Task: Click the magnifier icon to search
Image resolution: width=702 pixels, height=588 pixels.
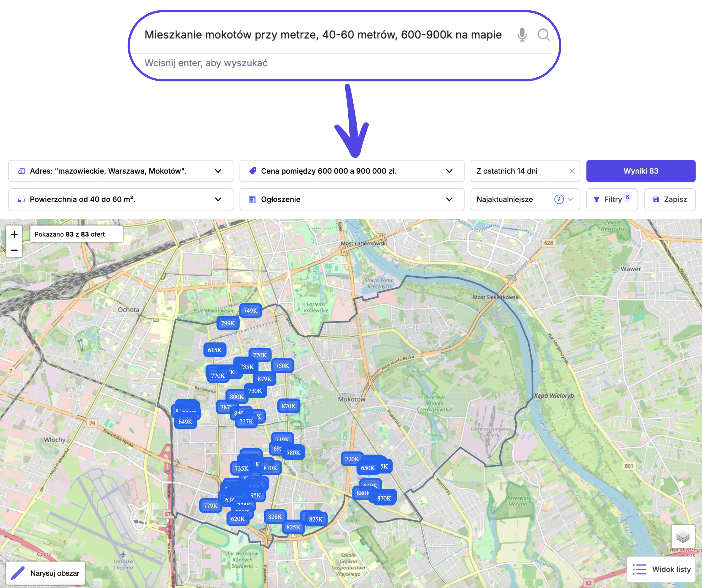Action: [x=544, y=35]
